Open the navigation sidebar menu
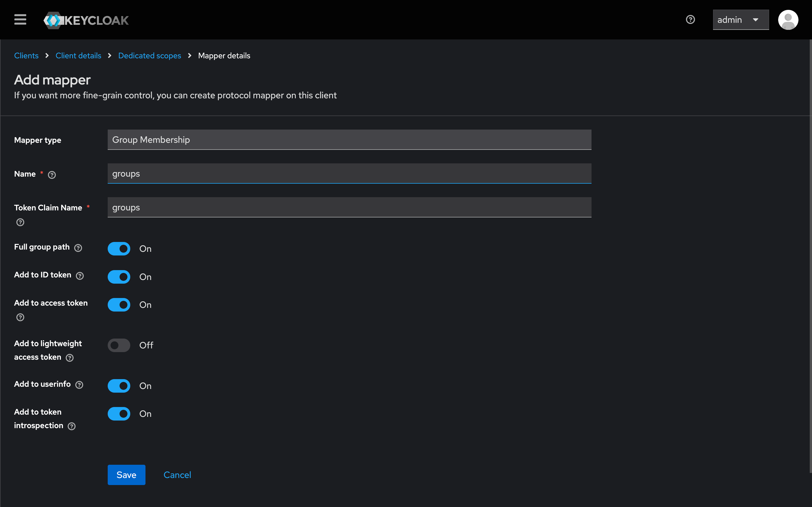812x507 pixels. [20, 19]
